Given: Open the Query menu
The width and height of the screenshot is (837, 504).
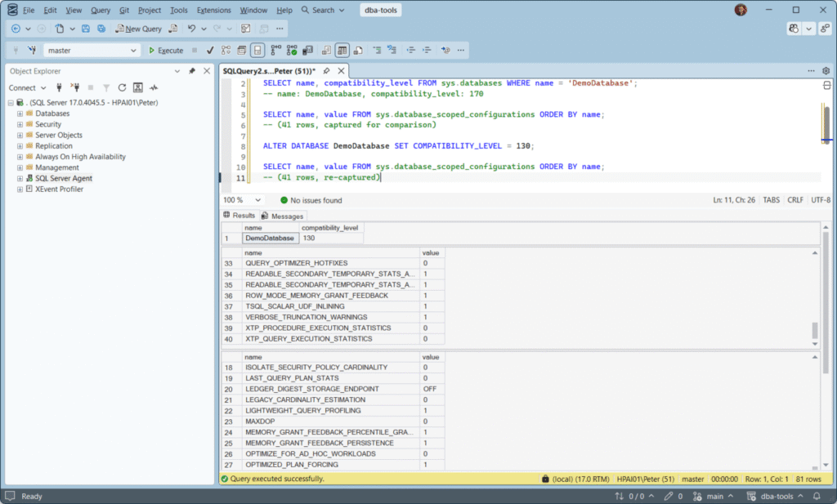Looking at the screenshot, I should point(101,10).
